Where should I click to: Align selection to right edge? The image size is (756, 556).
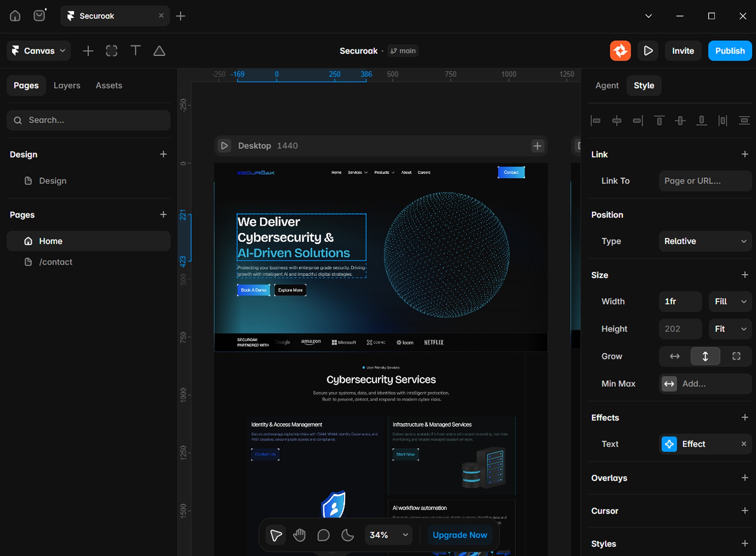638,121
